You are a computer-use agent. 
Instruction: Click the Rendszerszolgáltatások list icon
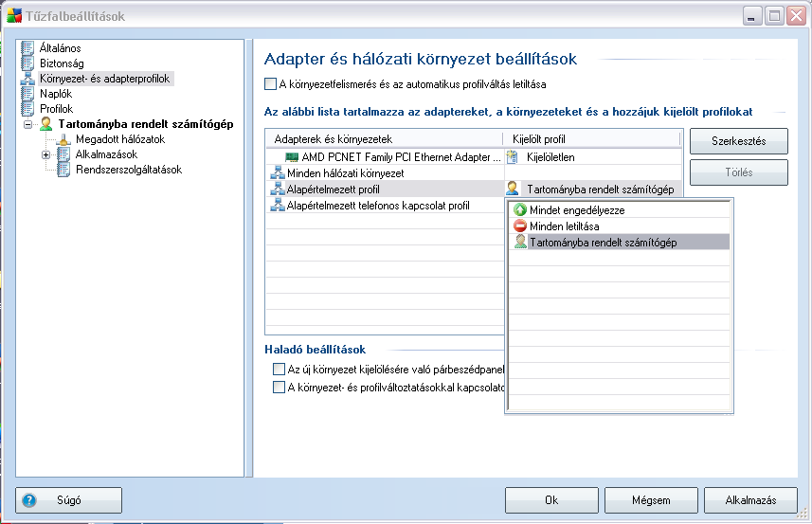(63, 170)
